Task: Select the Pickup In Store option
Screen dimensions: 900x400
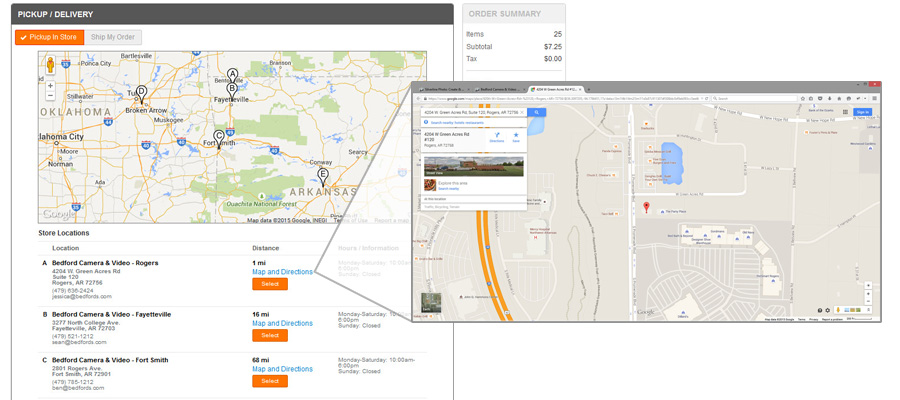Action: tap(50, 37)
